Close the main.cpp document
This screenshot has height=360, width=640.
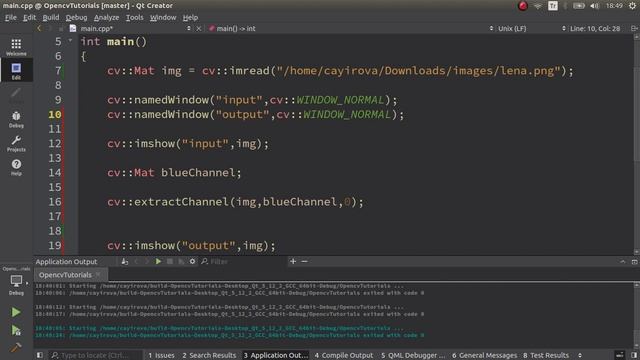pos(199,29)
